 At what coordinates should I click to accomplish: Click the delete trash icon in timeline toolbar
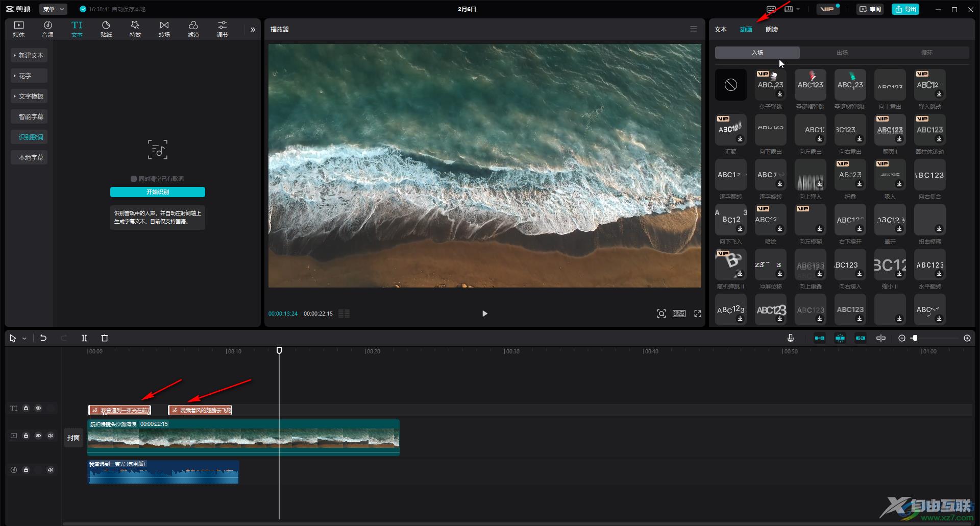105,338
